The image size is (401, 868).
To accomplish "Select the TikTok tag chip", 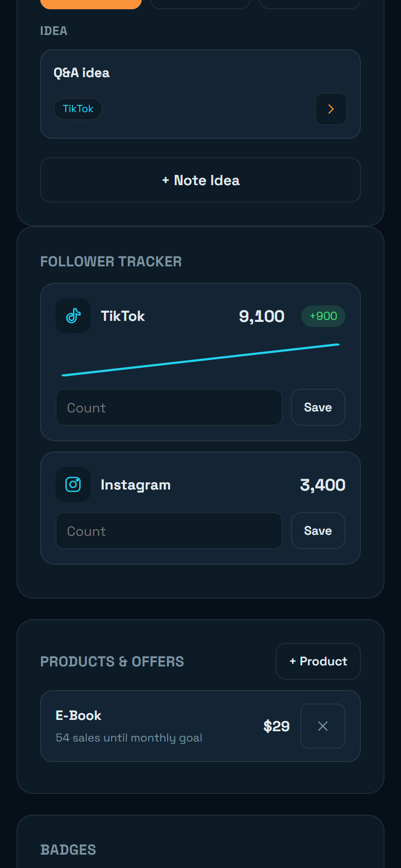I will coord(78,109).
